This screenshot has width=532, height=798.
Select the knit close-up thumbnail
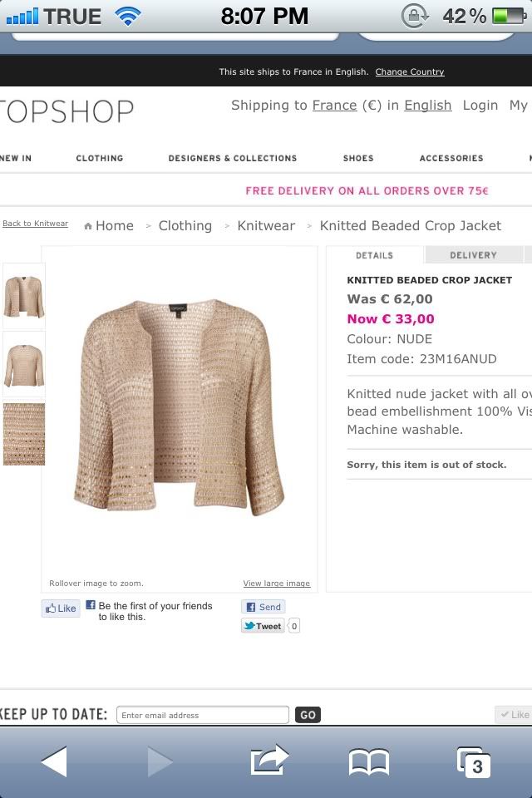[24, 435]
